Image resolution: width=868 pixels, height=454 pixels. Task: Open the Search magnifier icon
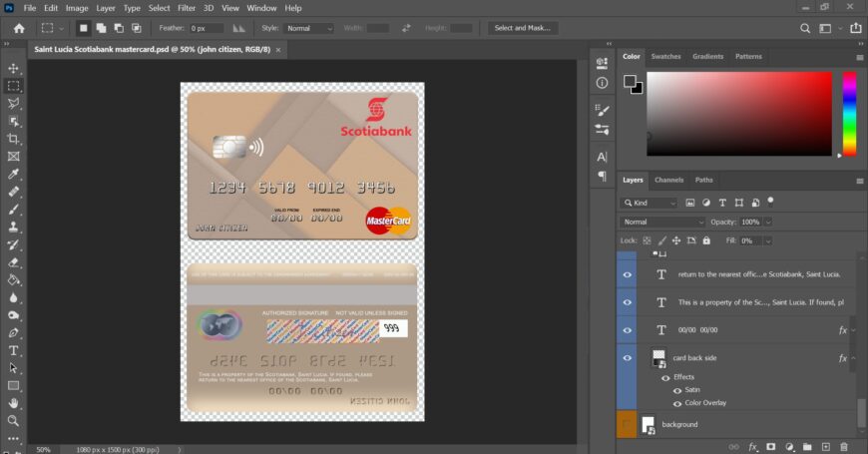coord(805,28)
